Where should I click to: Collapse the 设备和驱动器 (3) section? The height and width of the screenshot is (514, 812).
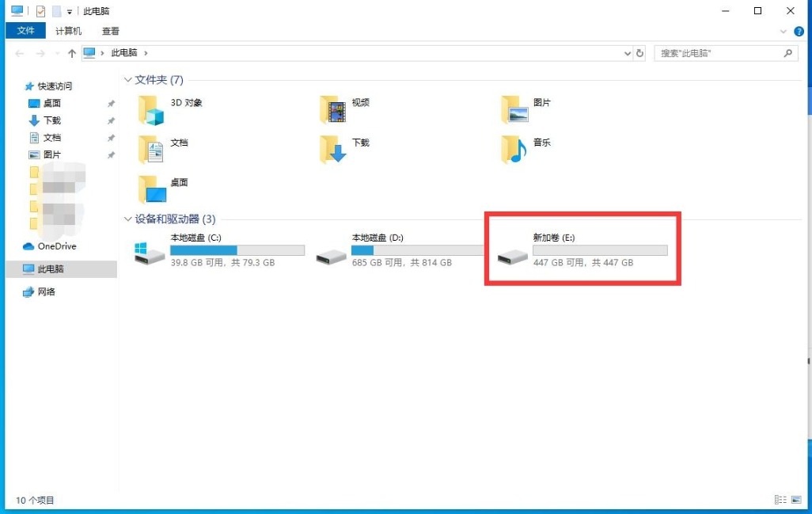click(127, 219)
